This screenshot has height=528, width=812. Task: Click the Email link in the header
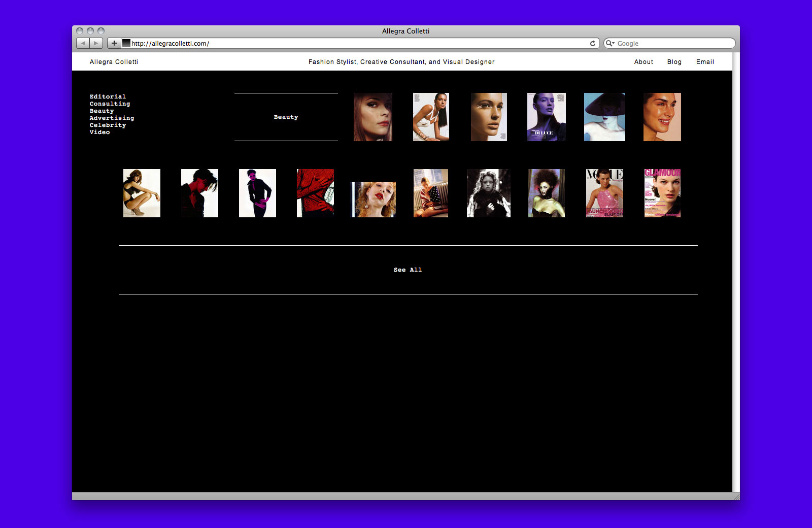(x=705, y=62)
